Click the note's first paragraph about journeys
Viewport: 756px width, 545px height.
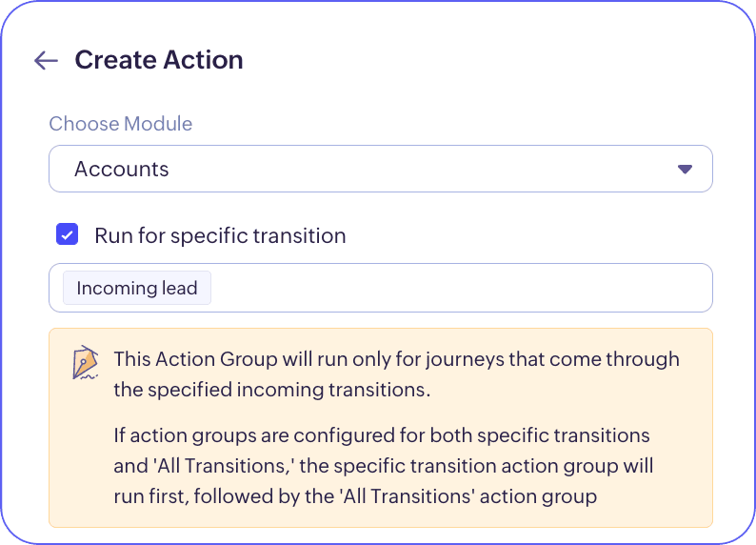396,374
